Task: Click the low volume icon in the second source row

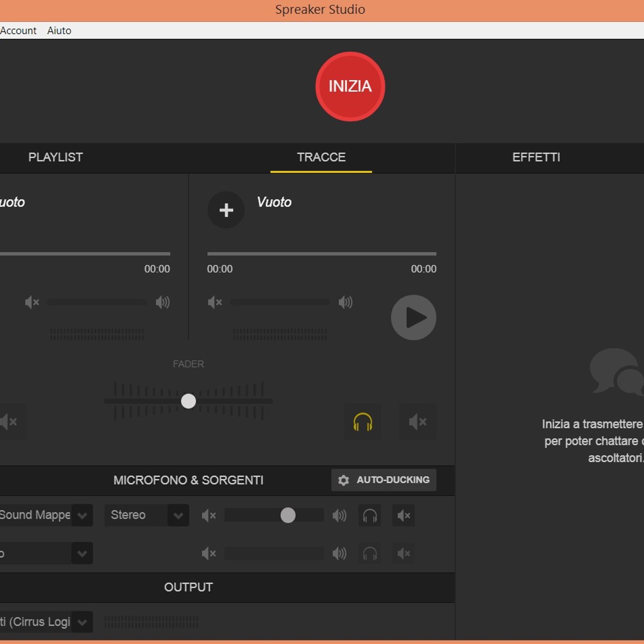Action: pos(209,553)
